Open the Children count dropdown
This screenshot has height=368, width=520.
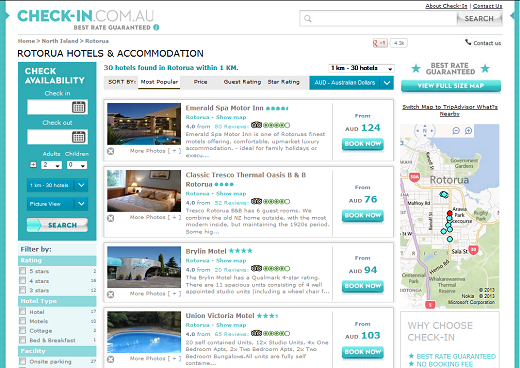coord(77,165)
